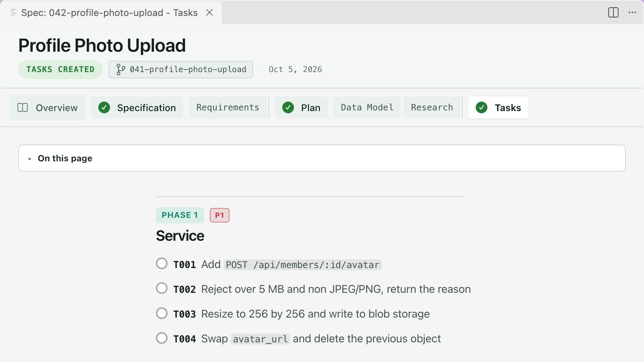Click the avatar_url code snippet

[260, 339]
